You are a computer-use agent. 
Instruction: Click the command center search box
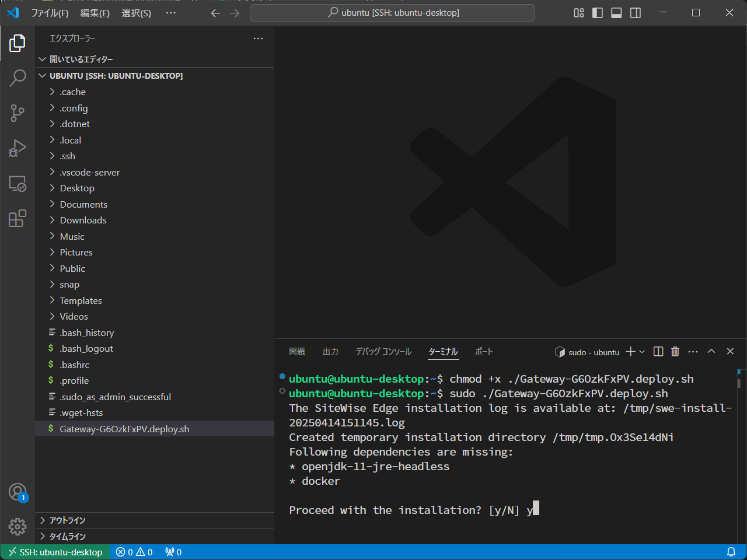point(392,13)
